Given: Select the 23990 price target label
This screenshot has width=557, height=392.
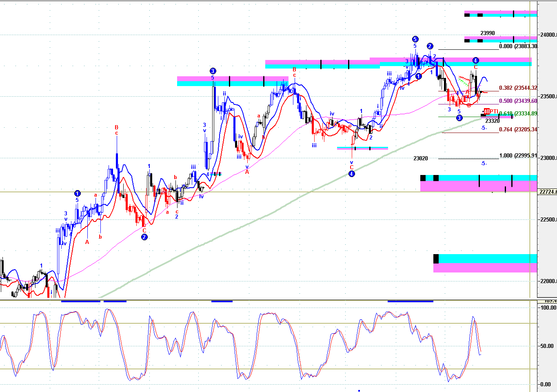Looking at the screenshot, I should coord(487,33).
